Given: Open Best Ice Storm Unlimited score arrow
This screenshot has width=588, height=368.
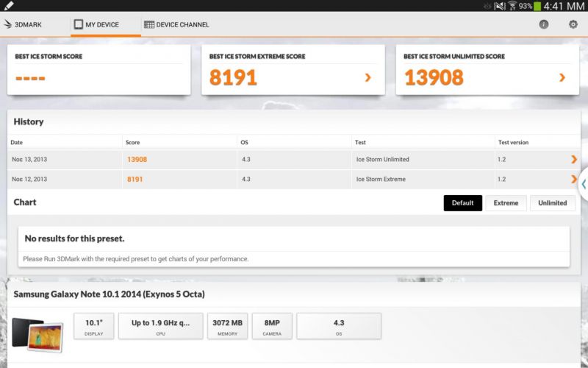Looking at the screenshot, I should pyautogui.click(x=562, y=77).
